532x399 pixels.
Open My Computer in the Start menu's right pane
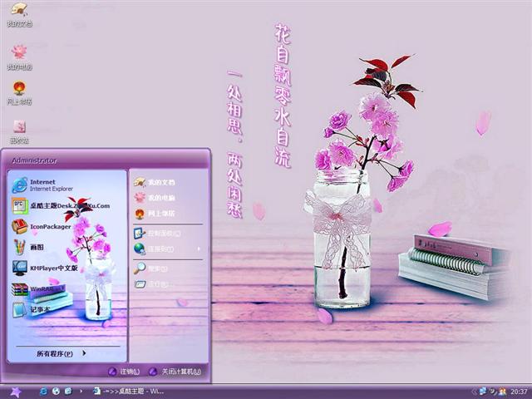(x=155, y=198)
